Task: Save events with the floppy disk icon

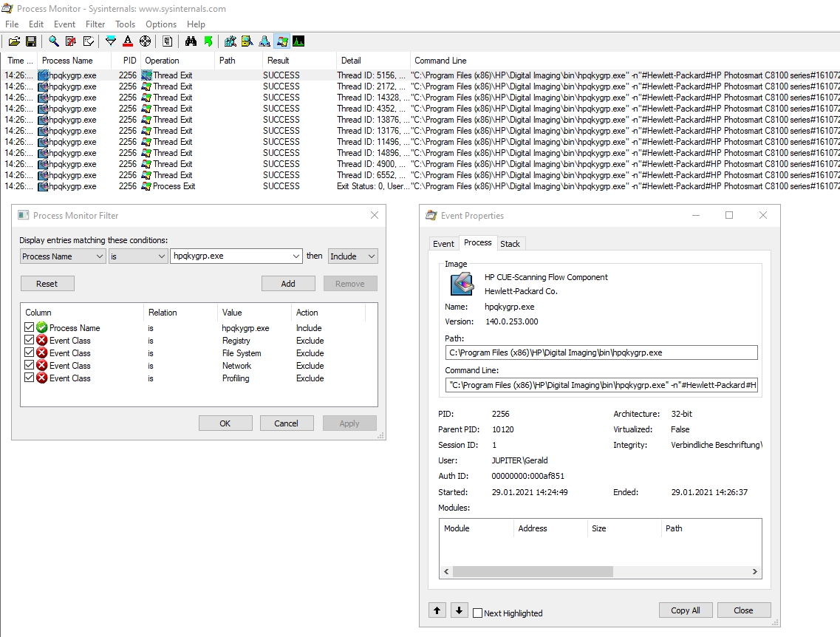Action: tap(31, 41)
